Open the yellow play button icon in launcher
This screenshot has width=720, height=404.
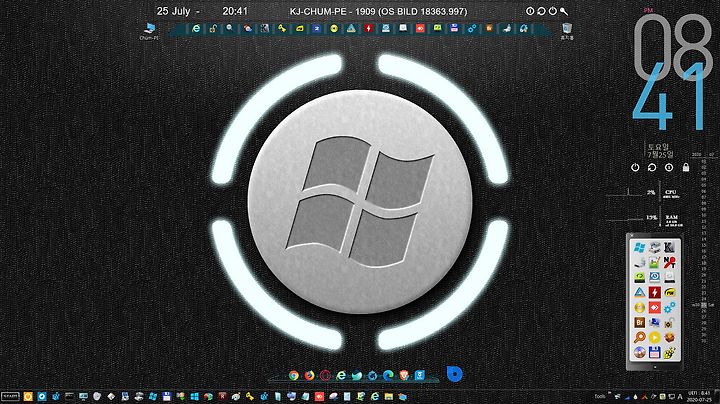pos(655,337)
